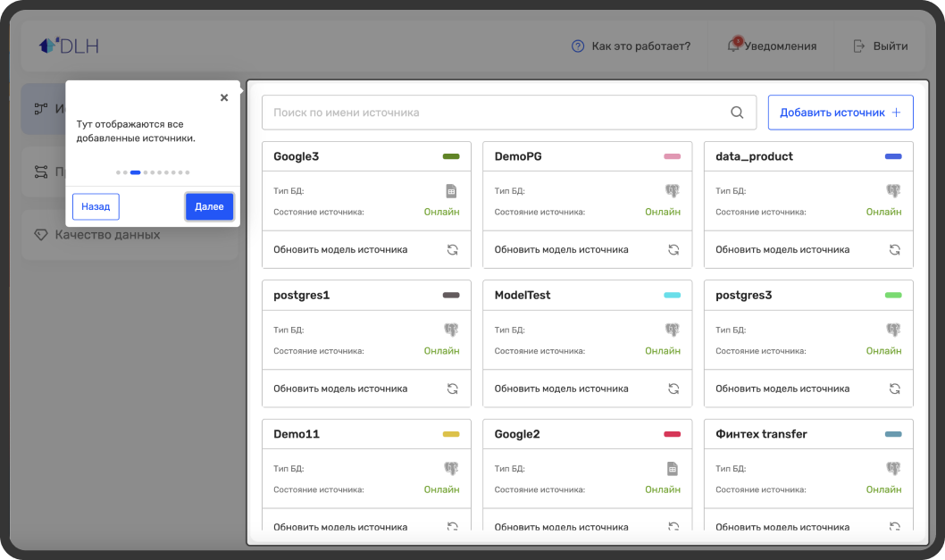Click the Demo11 card title

tap(297, 434)
